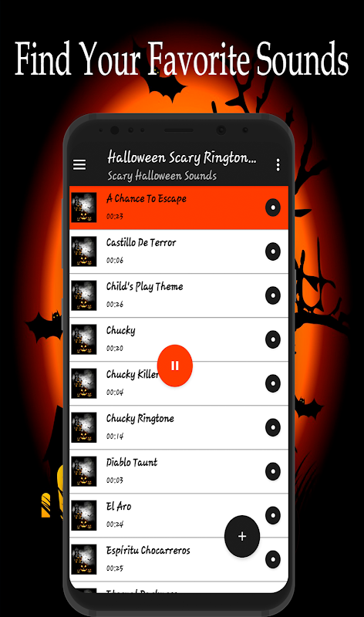This screenshot has width=364, height=617.
Task: Open the A Chance To Escape thumbnail
Action: 84,207
